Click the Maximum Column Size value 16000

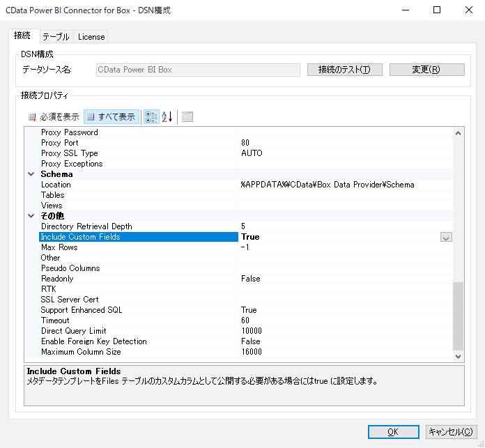[252, 352]
